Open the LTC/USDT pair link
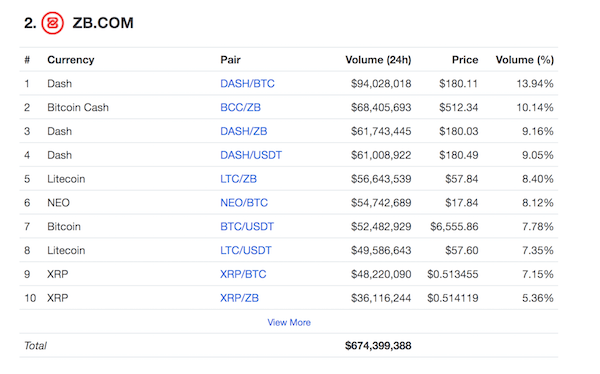The width and height of the screenshot is (600, 374). pos(246,250)
